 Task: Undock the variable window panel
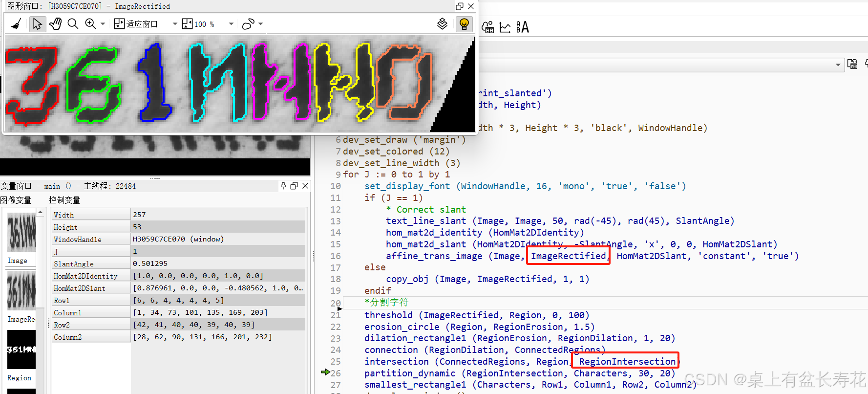[294, 186]
